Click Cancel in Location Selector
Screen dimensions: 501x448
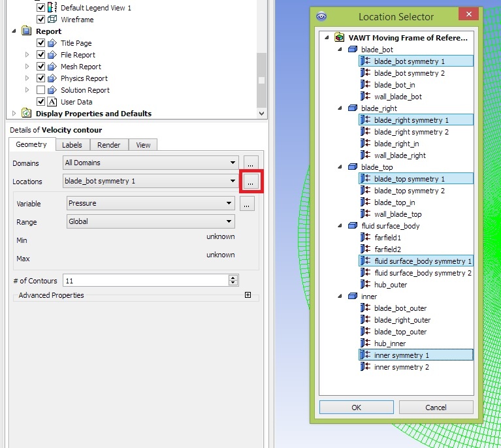(x=436, y=408)
